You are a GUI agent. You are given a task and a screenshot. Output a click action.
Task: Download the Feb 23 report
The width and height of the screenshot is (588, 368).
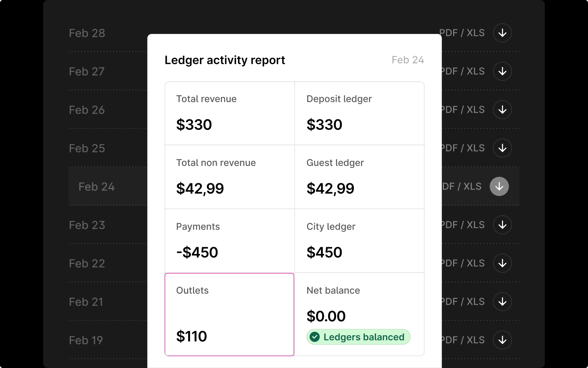click(x=502, y=225)
